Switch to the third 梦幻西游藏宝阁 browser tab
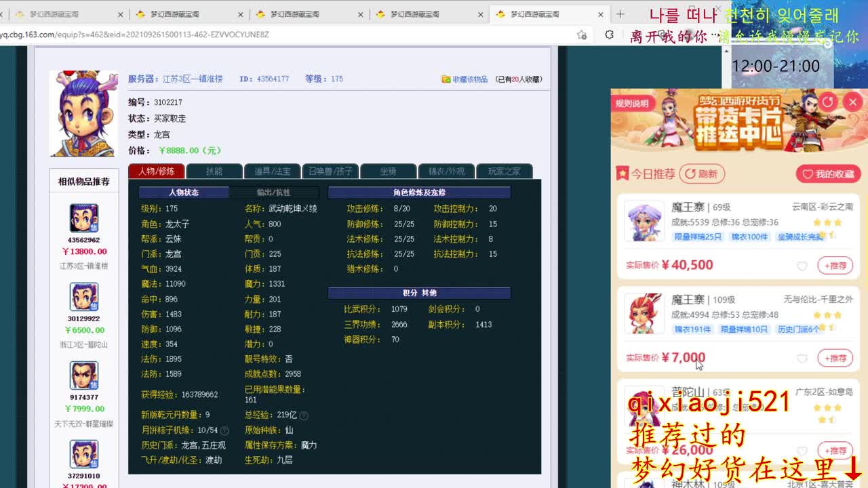Viewport: 868px width, 488px height. (x=309, y=14)
